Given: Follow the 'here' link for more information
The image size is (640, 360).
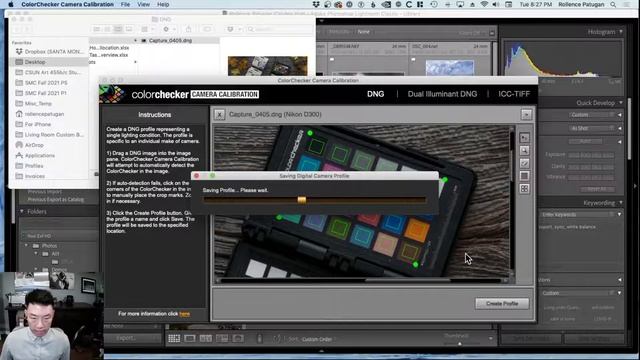Looking at the screenshot, I should coord(184,314).
